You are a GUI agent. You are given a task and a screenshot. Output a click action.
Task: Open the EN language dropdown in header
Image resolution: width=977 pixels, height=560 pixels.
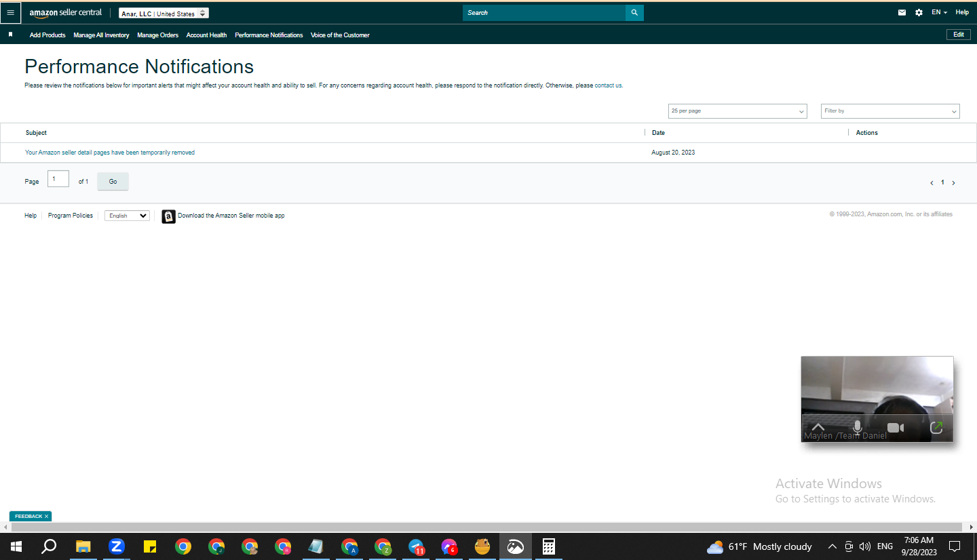coord(939,13)
